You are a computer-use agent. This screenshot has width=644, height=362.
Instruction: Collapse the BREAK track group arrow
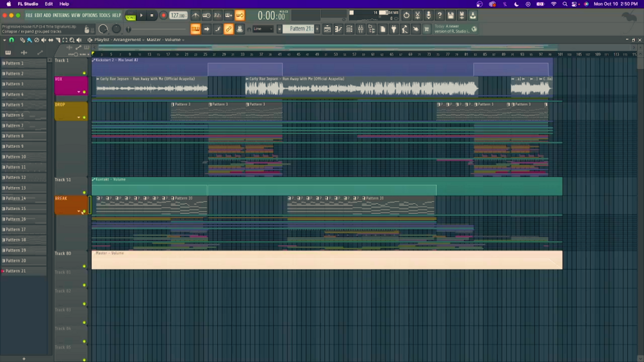point(79,211)
